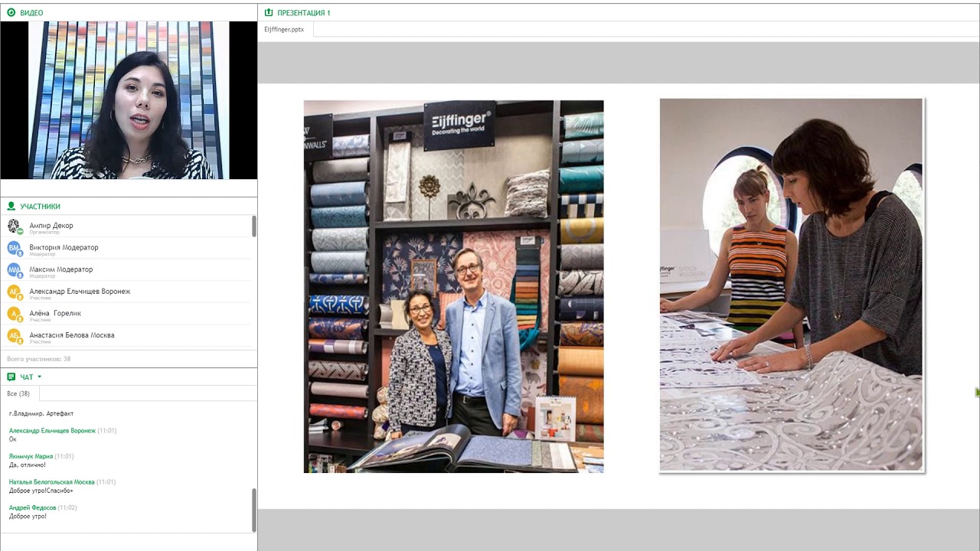980x551 pixels.
Task: Click the chat scrollbar thumb
Action: [253, 510]
